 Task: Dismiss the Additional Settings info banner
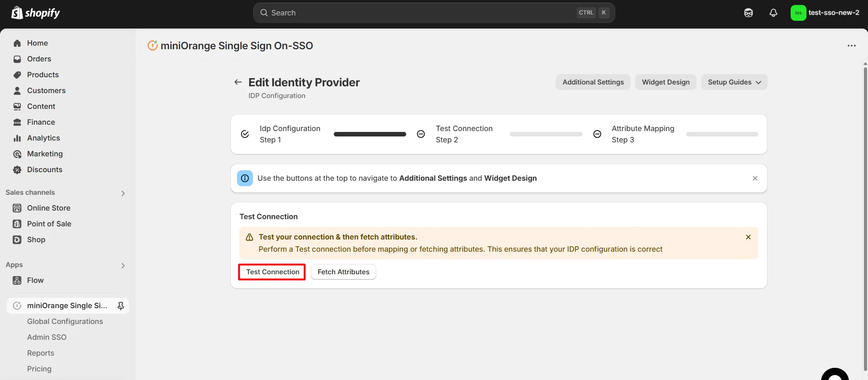[x=755, y=178]
